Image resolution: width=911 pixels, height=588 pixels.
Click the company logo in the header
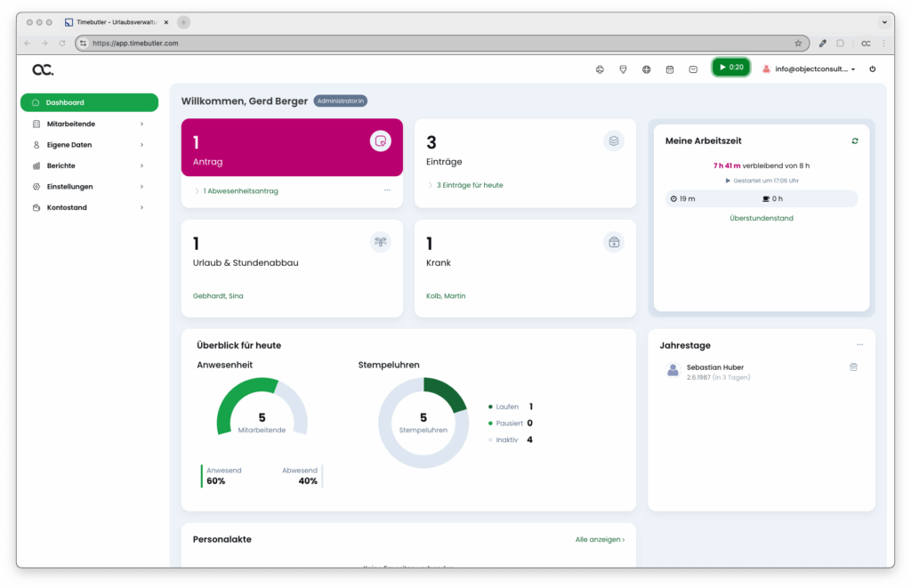pos(43,69)
